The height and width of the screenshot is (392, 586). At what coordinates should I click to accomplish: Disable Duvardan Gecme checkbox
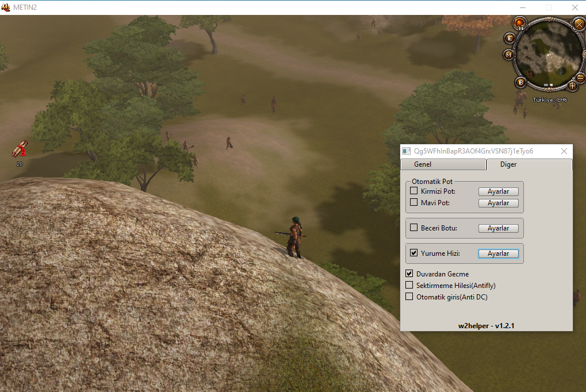pyautogui.click(x=409, y=273)
